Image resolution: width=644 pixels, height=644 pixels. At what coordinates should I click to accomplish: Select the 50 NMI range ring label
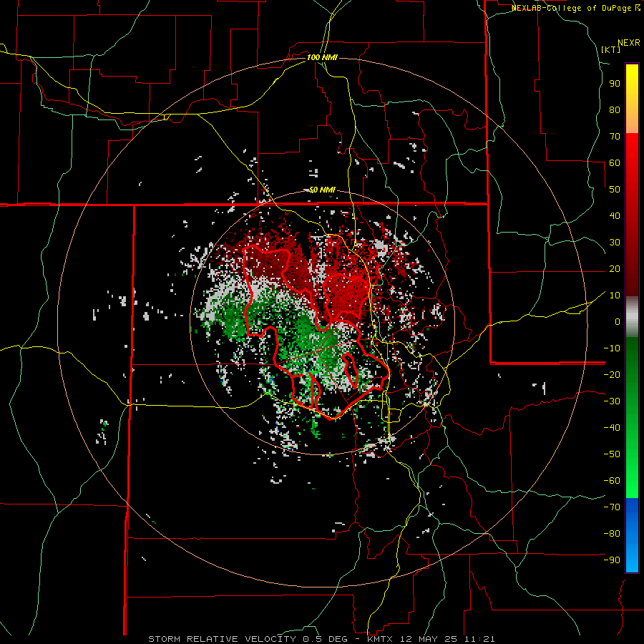click(x=322, y=190)
